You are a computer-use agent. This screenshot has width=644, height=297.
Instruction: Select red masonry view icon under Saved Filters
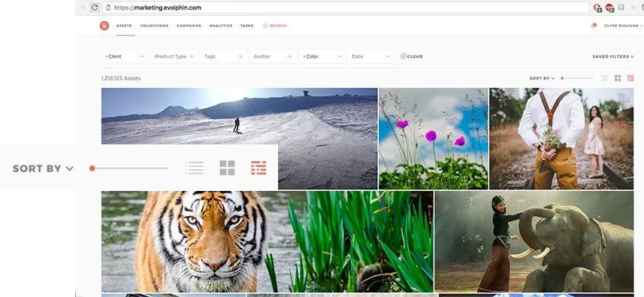[630, 78]
